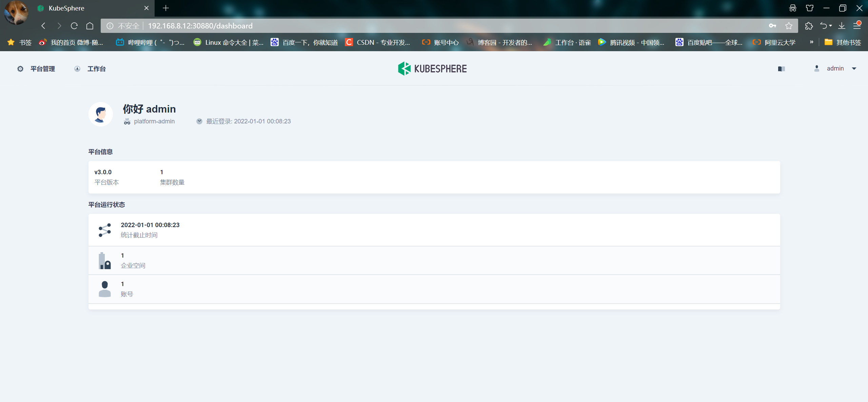Open the 企业空间 workspaces row

(x=434, y=261)
